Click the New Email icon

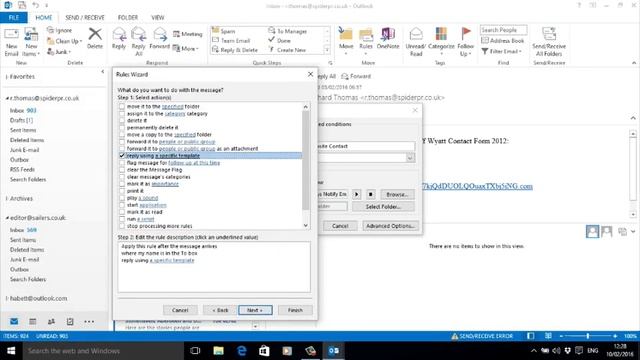click(11, 35)
